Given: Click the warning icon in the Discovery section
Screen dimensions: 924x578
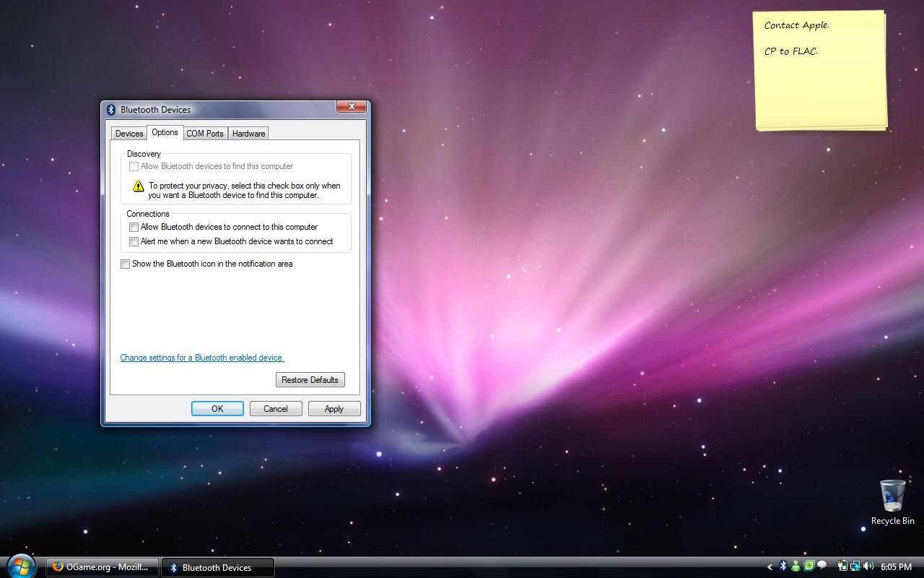Looking at the screenshot, I should (x=137, y=186).
